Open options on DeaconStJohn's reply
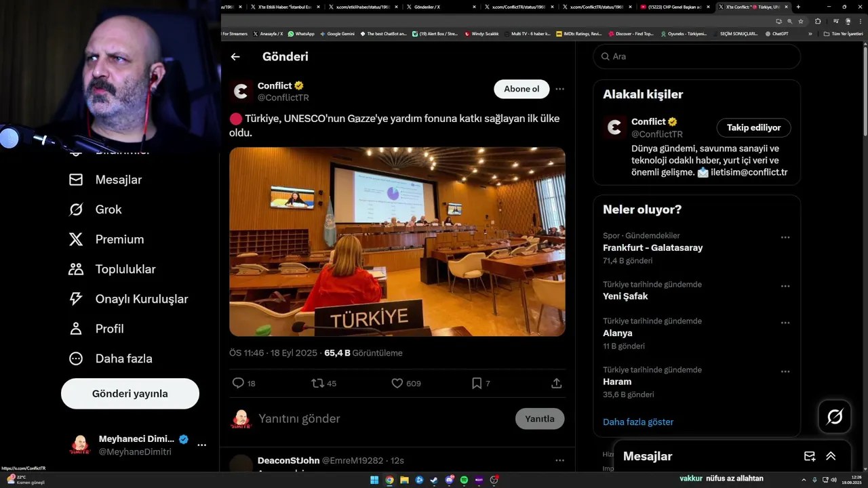Viewport: 868px width, 488px height. 559,460
